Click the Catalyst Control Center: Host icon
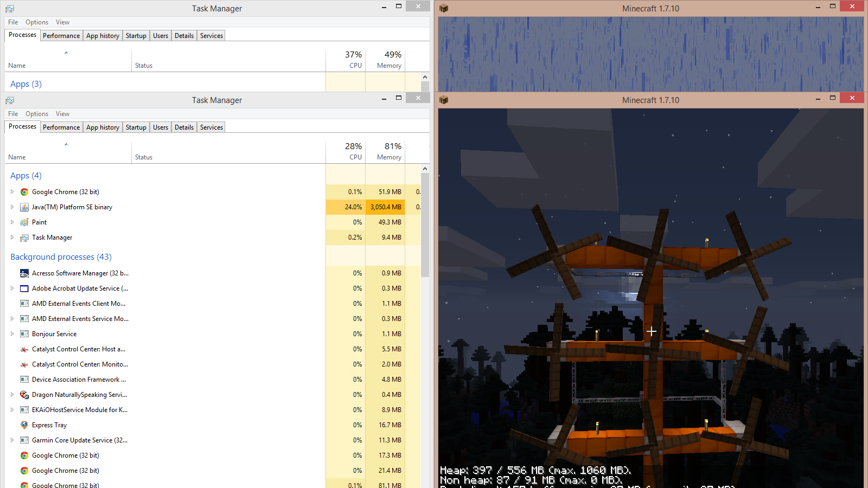The height and width of the screenshot is (488, 868). [x=24, y=349]
